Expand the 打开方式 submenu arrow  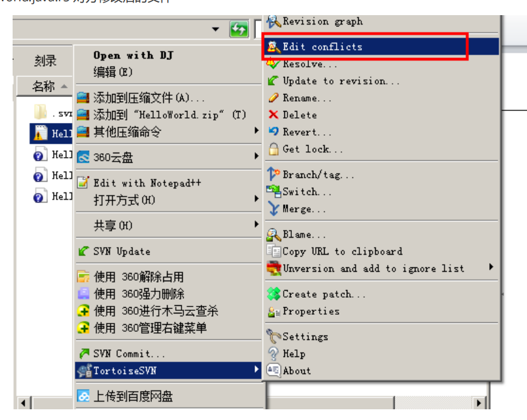[x=257, y=199]
